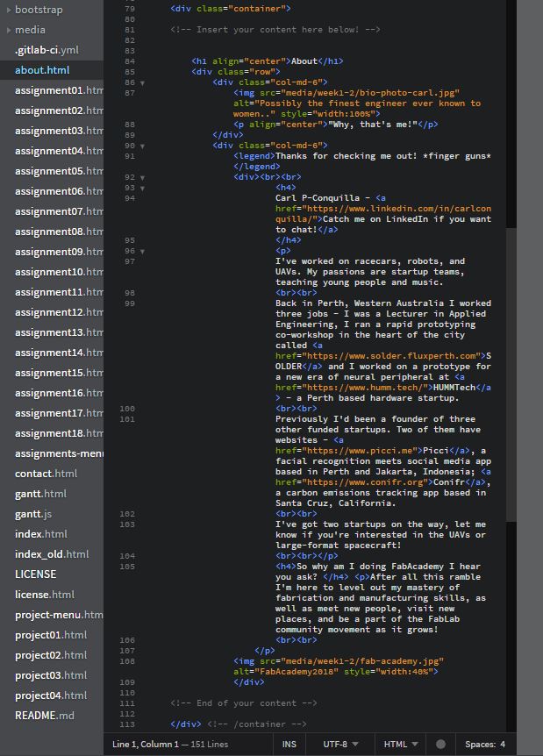Open assignment05.html file
Image resolution: width=543 pixels, height=756 pixels.
pyautogui.click(x=59, y=172)
